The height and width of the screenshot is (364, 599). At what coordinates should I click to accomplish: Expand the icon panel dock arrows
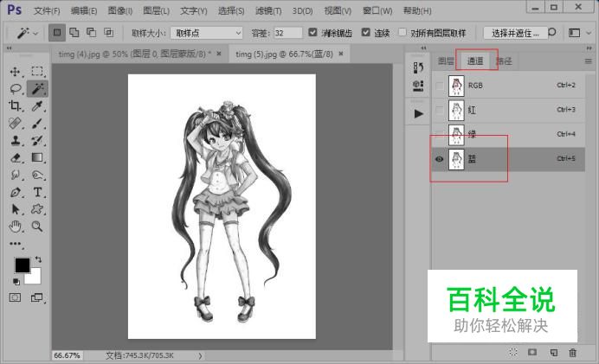coord(423,48)
